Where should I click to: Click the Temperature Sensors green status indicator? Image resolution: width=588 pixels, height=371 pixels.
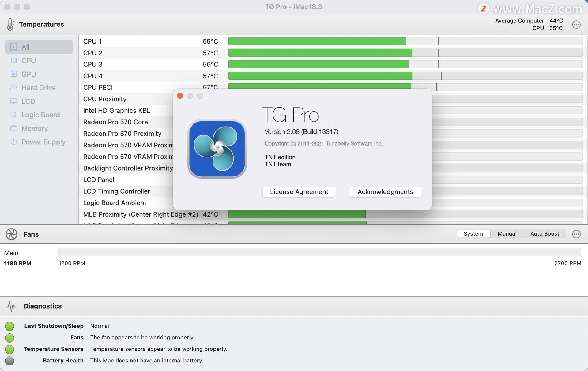(x=9, y=349)
